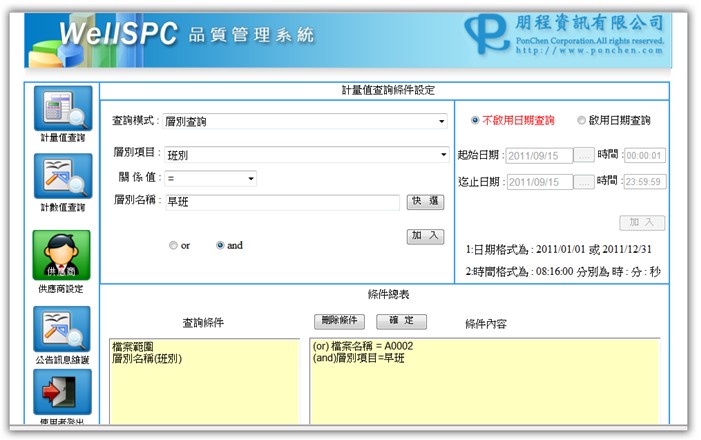
Task: Choose the 'or' radio option
Action: point(174,245)
